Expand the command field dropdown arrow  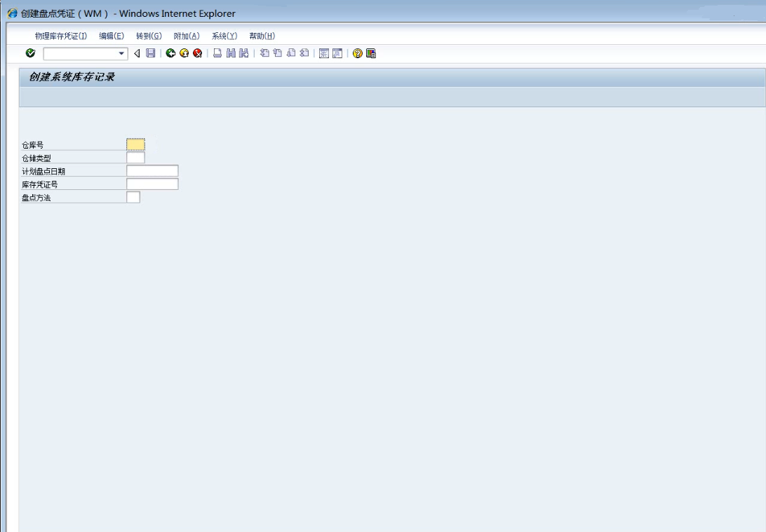pos(121,53)
